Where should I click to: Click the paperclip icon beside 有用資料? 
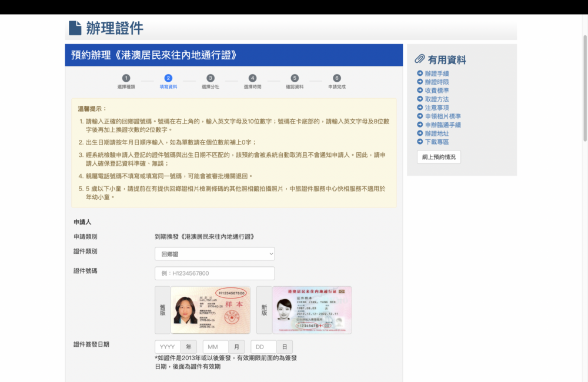(419, 59)
